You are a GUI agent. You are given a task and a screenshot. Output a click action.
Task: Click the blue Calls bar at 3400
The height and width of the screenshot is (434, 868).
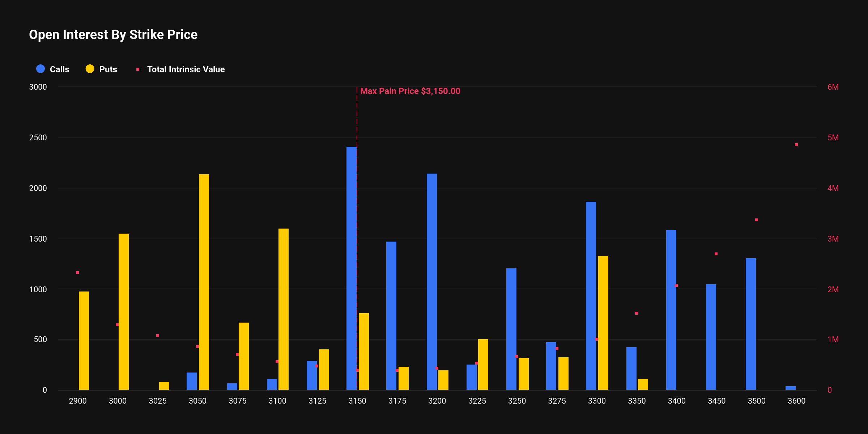point(671,310)
